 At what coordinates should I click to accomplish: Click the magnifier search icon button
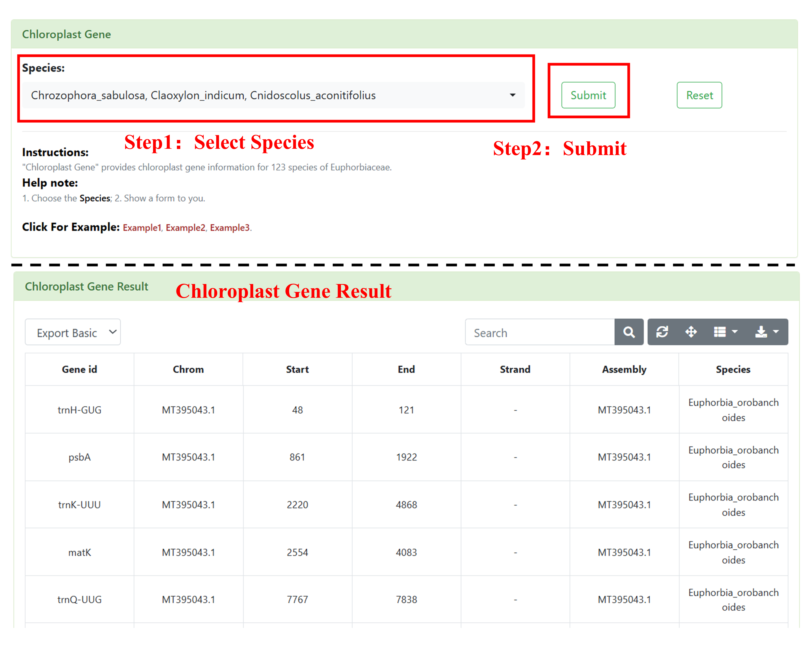629,332
